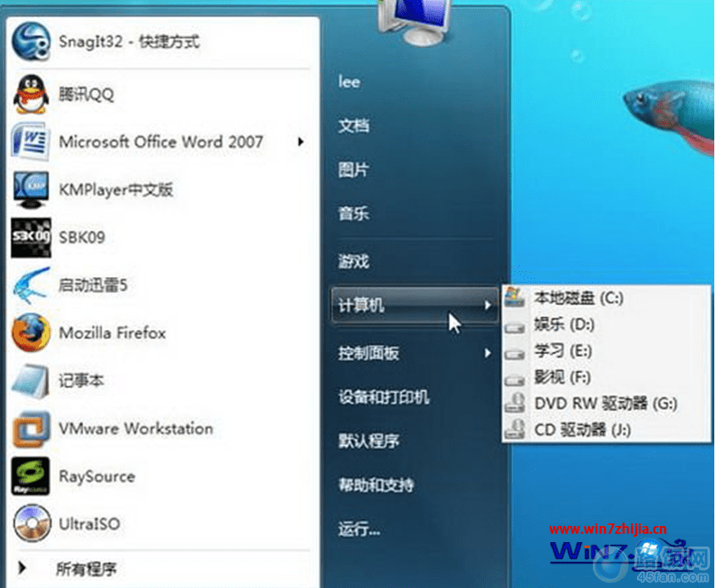Open 游戏 (Games)

pyautogui.click(x=354, y=262)
